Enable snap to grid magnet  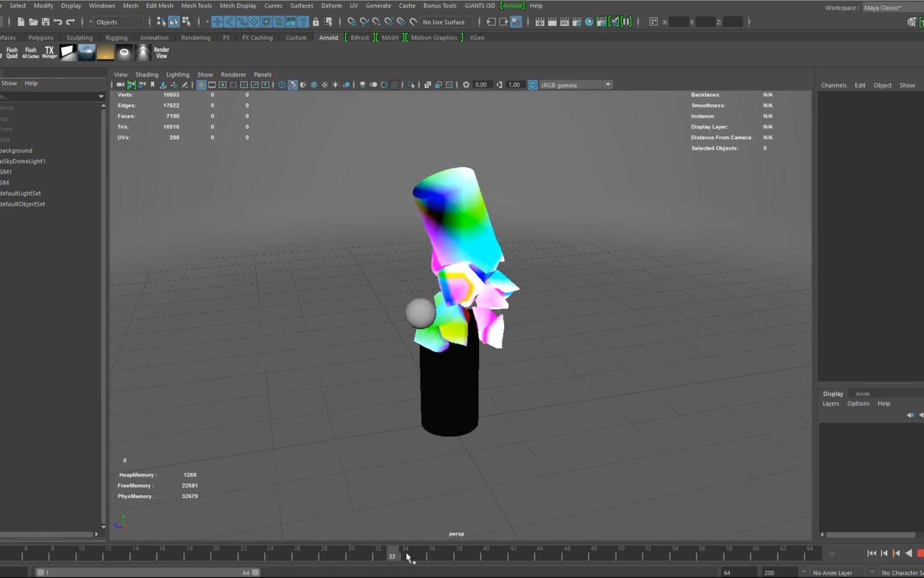[352, 22]
